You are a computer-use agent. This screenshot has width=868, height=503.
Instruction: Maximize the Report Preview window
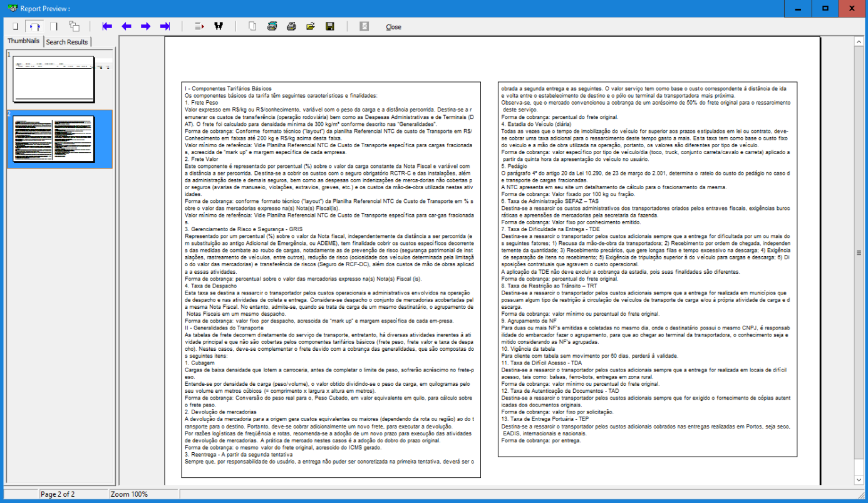(x=825, y=8)
